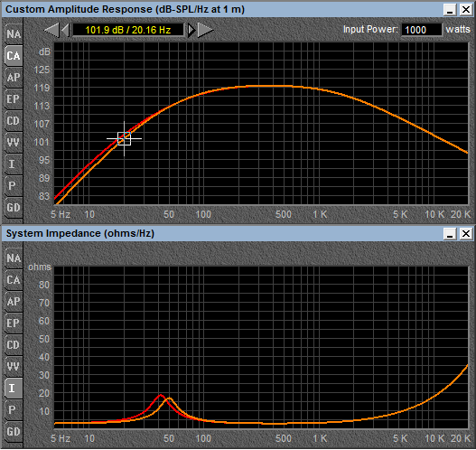476x450 pixels.
Task: Select VV tab in System Impedance window
Action: [x=14, y=367]
